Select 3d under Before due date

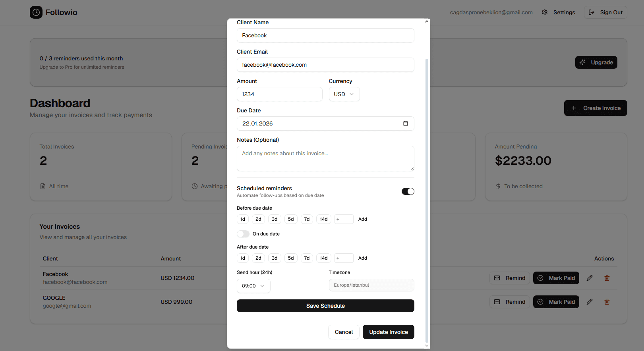[x=275, y=219]
